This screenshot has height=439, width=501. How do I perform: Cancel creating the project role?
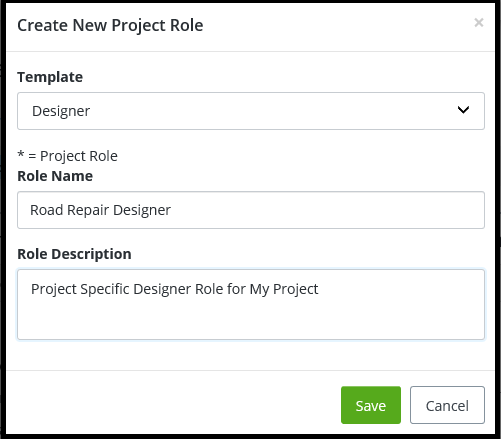click(447, 405)
